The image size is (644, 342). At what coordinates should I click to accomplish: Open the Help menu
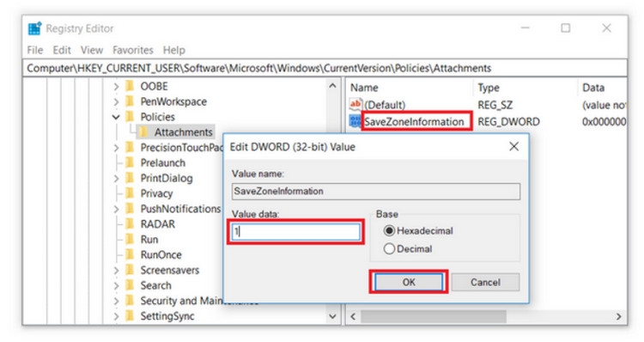(174, 50)
